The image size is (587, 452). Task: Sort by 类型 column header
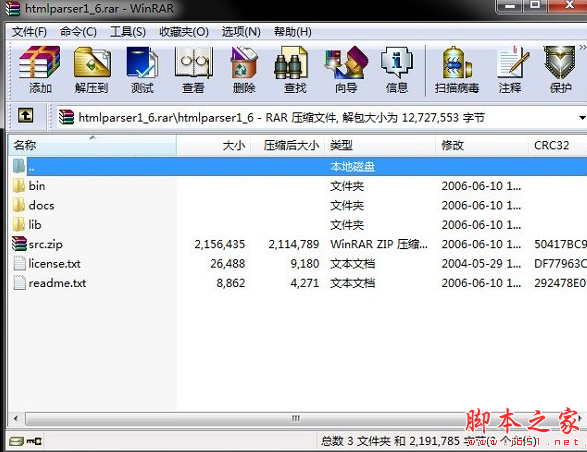(x=380, y=145)
